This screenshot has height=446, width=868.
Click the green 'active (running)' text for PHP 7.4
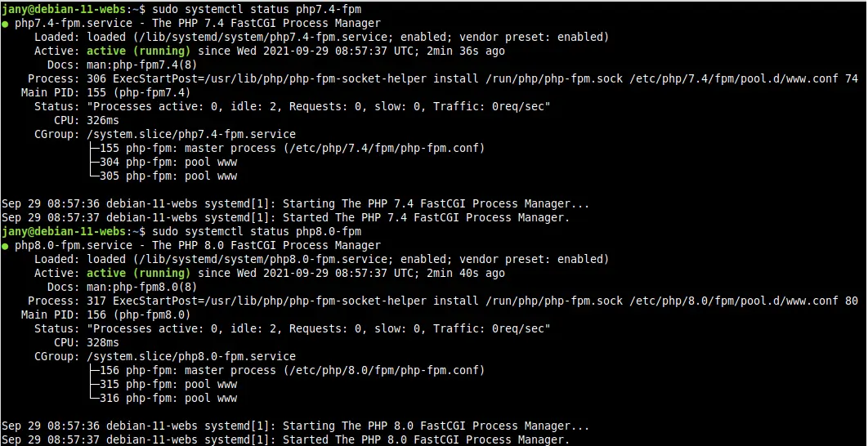(138, 51)
